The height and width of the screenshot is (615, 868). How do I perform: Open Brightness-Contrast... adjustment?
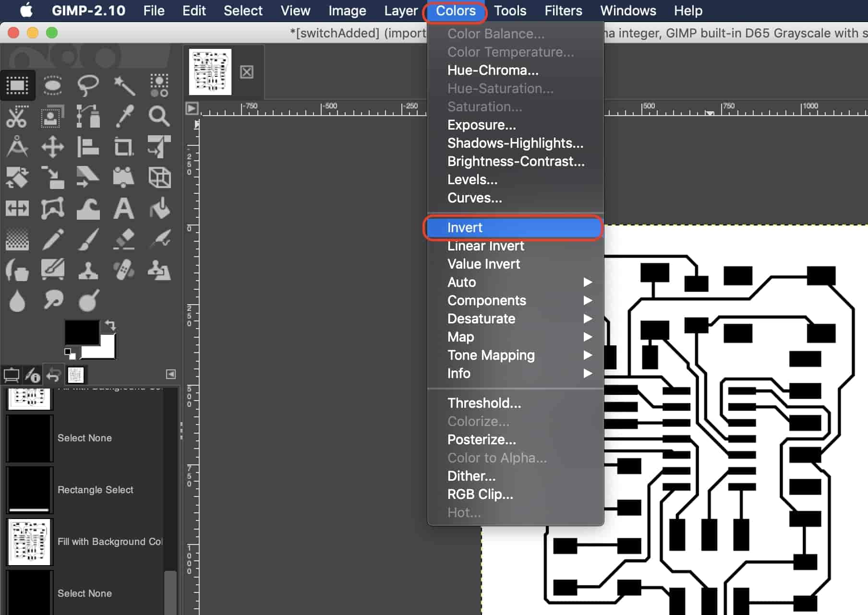pos(516,161)
